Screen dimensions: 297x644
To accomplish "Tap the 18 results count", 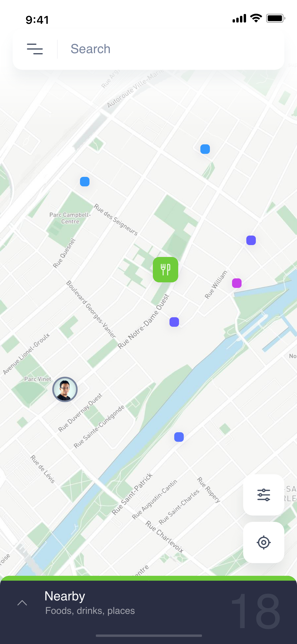I will click(x=256, y=611).
